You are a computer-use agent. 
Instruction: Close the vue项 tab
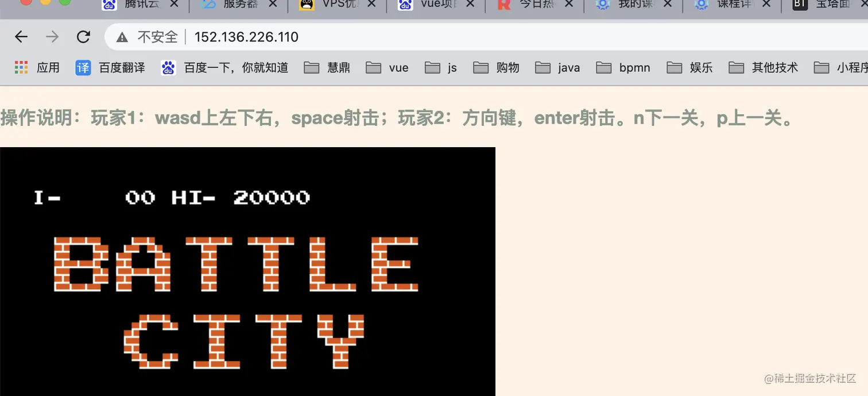[x=471, y=5]
